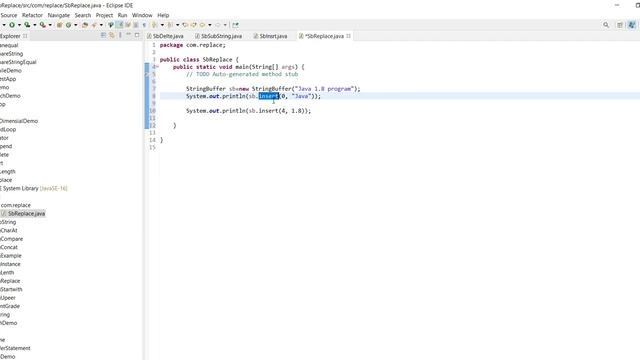The image size is (640, 360).
Task: Open the External Tools dropdown arrow
Action: pos(50,25)
